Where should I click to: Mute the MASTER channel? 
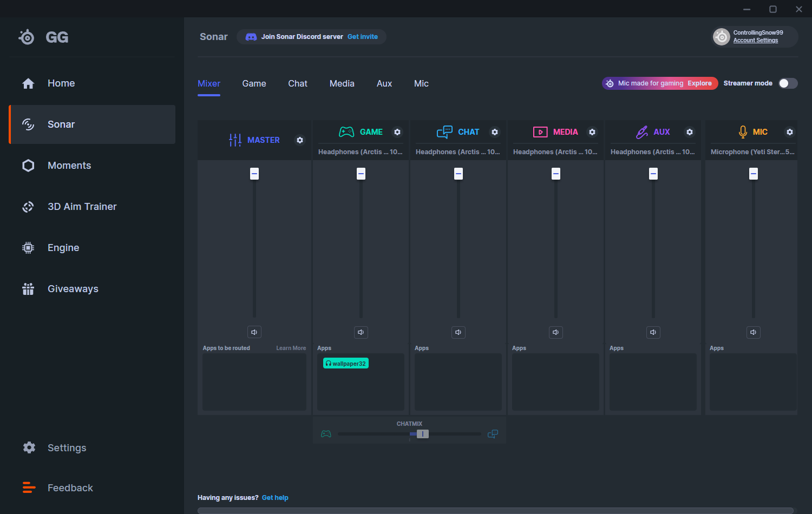[254, 332]
